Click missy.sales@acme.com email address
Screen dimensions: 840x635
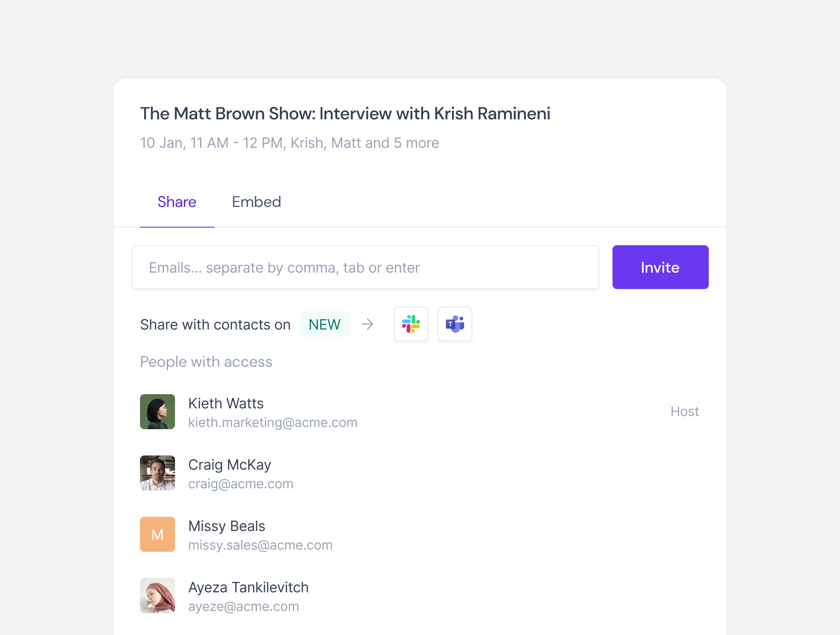click(x=260, y=545)
